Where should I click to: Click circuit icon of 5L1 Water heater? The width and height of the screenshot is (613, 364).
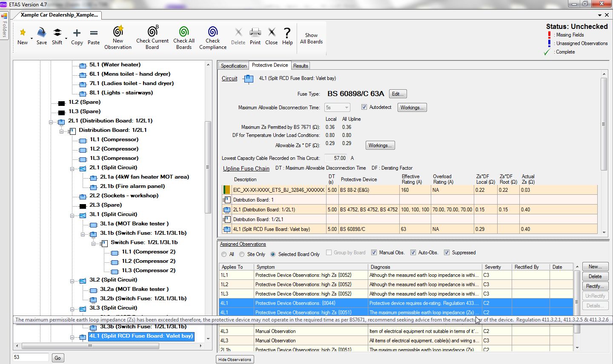pyautogui.click(x=83, y=65)
